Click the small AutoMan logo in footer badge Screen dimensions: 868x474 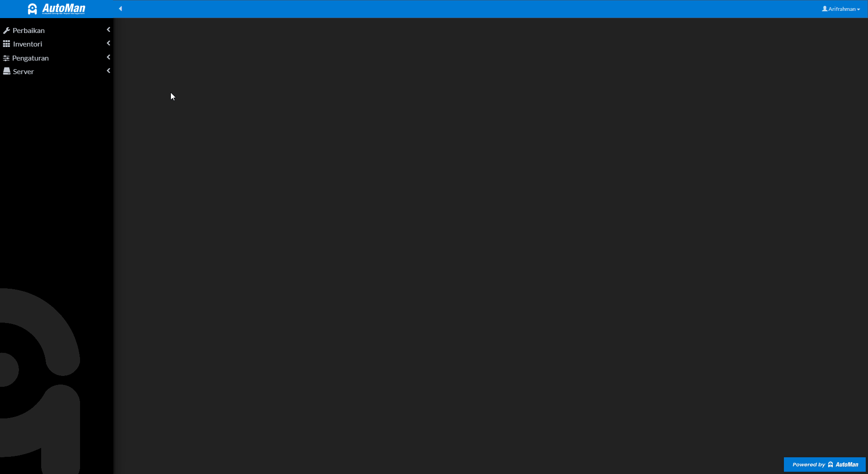[x=830, y=465]
